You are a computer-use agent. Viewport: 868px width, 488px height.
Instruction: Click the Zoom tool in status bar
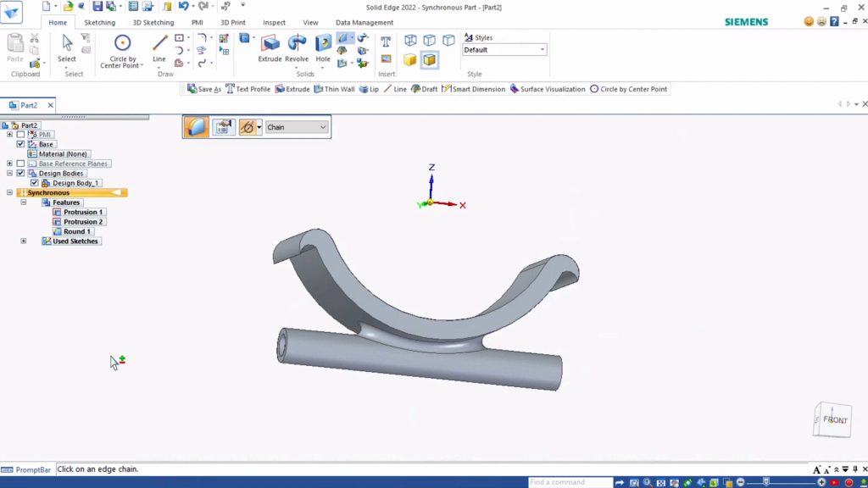(x=647, y=482)
